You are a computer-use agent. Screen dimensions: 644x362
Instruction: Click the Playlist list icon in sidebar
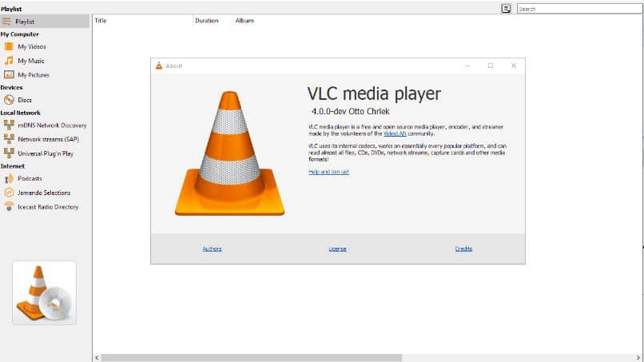pyautogui.click(x=6, y=22)
